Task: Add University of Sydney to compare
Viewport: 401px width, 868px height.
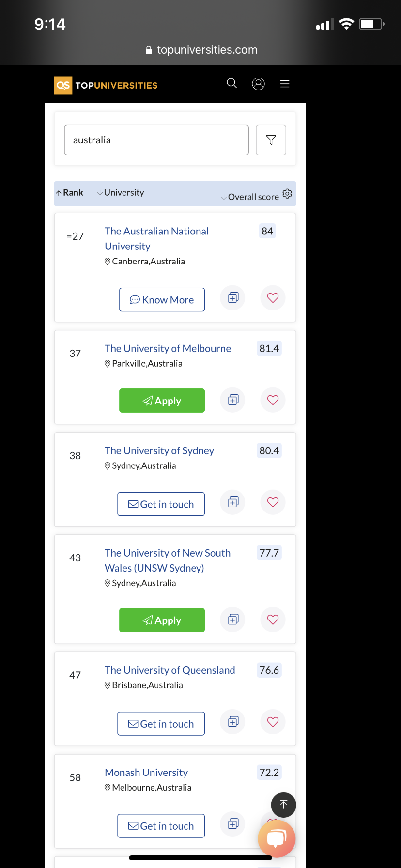Action: [x=233, y=502]
